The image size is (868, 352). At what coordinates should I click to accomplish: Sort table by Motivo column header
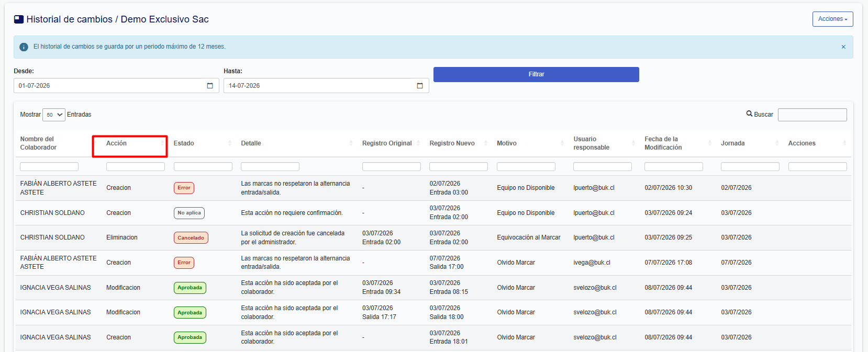click(530, 143)
